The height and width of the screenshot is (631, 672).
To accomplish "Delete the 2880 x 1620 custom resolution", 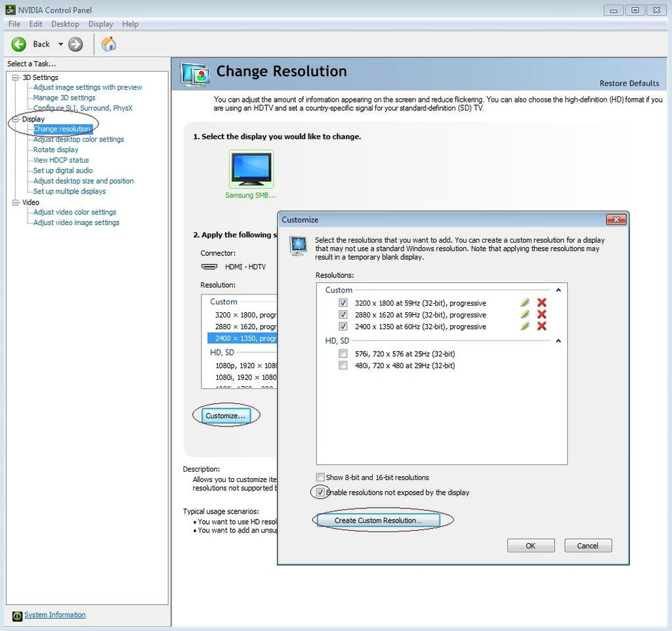I will [541, 315].
